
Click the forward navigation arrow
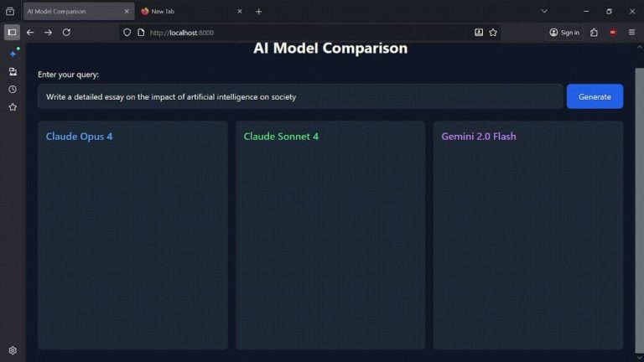click(x=48, y=32)
